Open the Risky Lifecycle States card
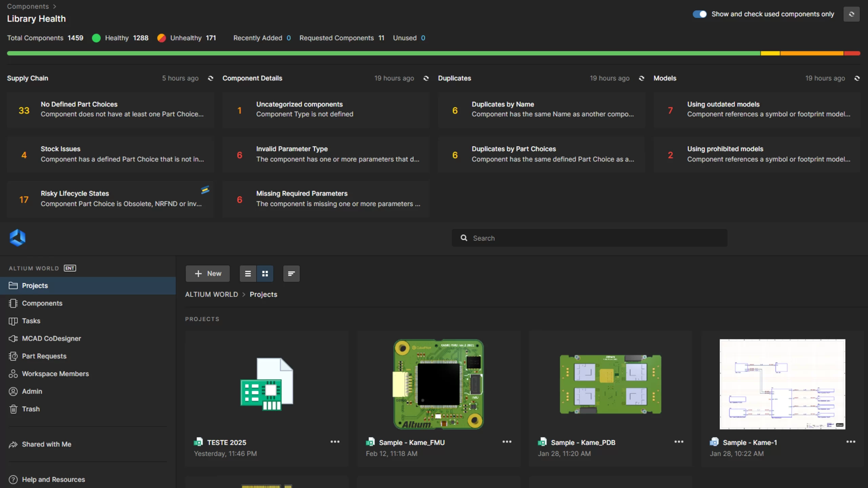This screenshot has height=488, width=868. pyautogui.click(x=111, y=199)
